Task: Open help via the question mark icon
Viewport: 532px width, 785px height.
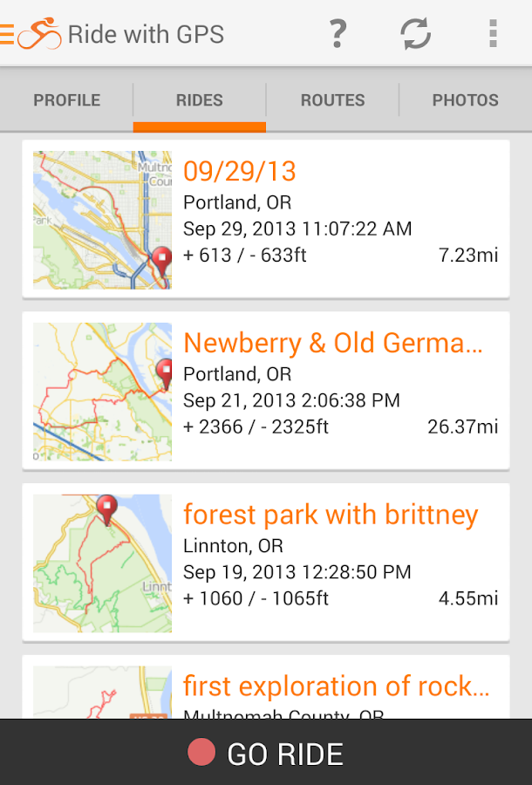Action: [x=337, y=35]
